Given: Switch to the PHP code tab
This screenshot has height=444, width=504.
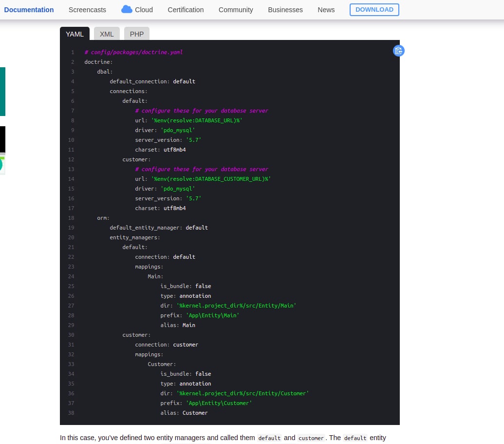Looking at the screenshot, I should pyautogui.click(x=137, y=34).
